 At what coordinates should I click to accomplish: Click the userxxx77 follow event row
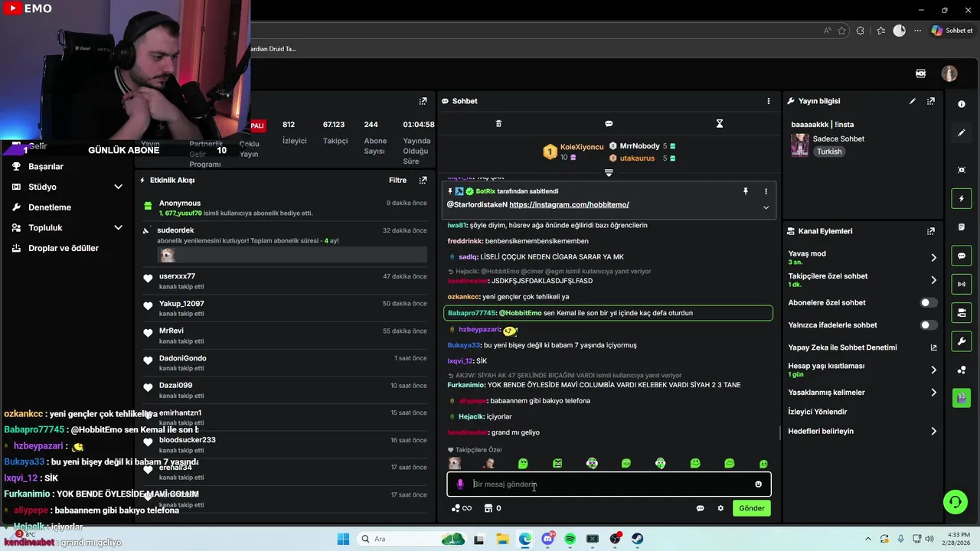click(285, 281)
